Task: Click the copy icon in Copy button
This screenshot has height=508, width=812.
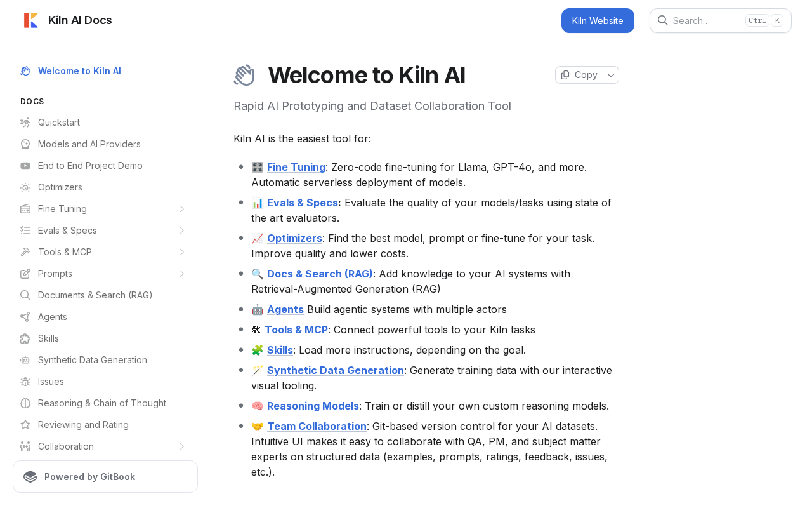Action: point(565,75)
